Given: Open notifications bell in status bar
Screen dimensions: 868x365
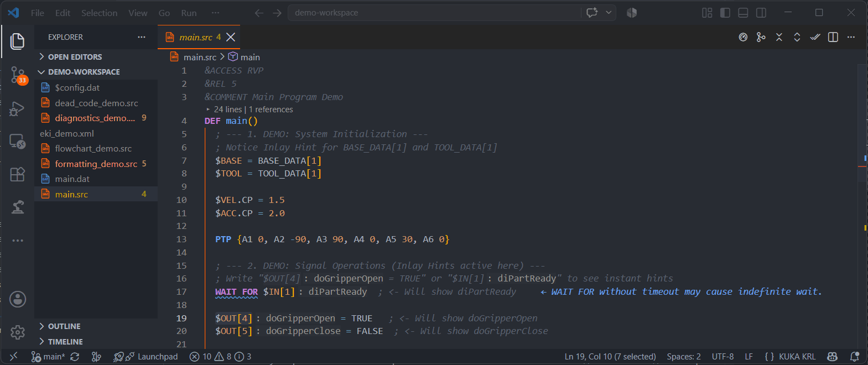Looking at the screenshot, I should click(x=855, y=357).
